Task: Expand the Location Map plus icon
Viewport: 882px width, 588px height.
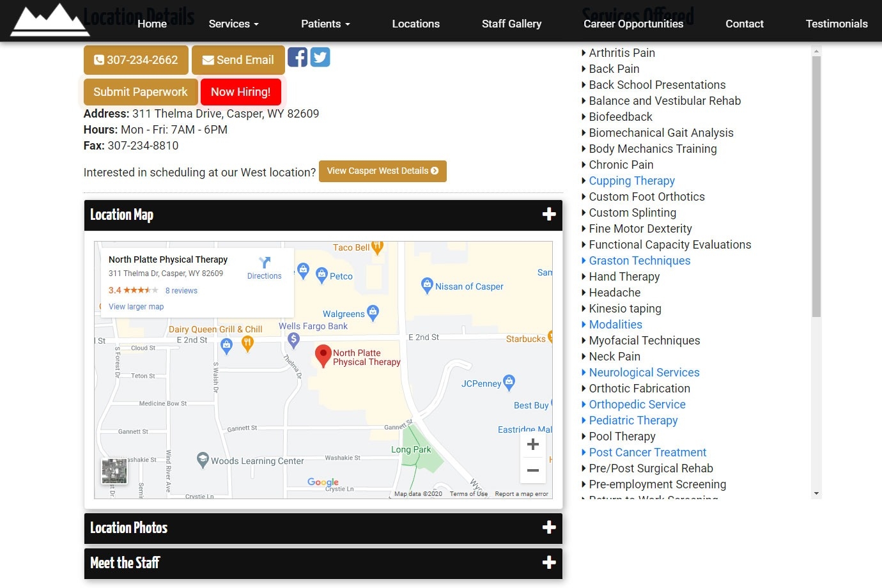Action: [x=549, y=214]
